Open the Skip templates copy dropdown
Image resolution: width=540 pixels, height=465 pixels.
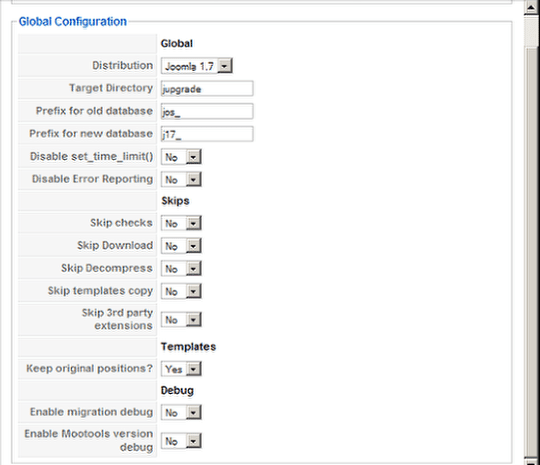point(181,291)
